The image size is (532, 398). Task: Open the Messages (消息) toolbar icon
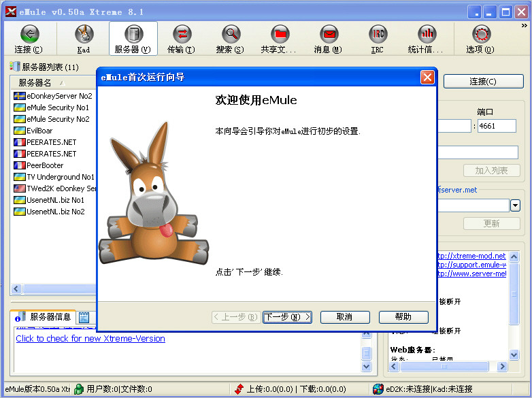[x=329, y=34]
